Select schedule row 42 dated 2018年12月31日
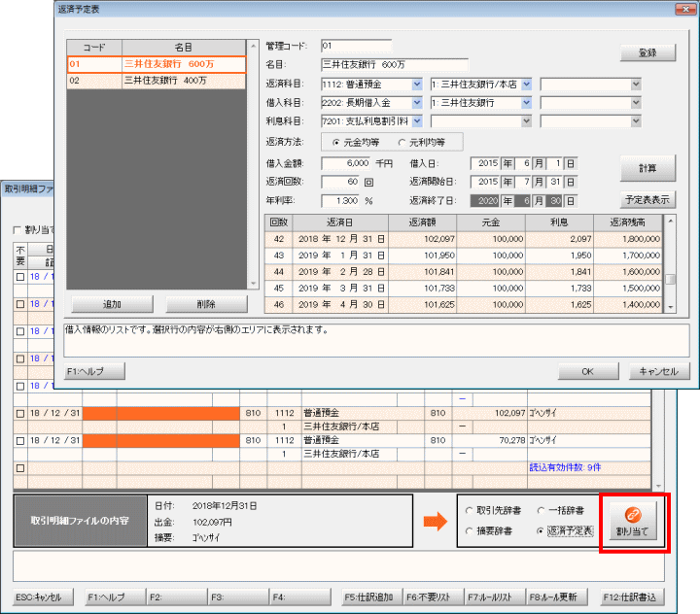 pyautogui.click(x=464, y=239)
